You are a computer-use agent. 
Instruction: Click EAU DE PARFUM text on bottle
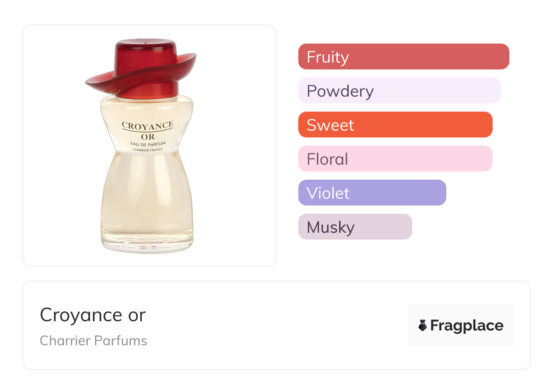(x=148, y=143)
